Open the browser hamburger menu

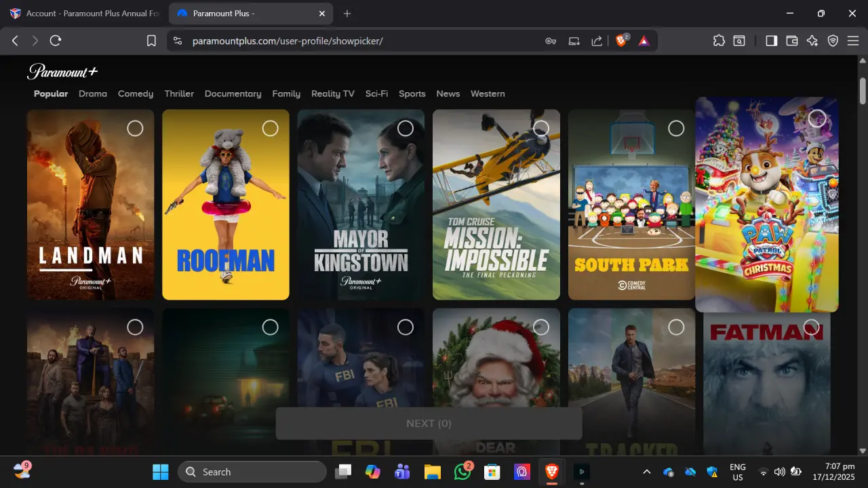852,41
